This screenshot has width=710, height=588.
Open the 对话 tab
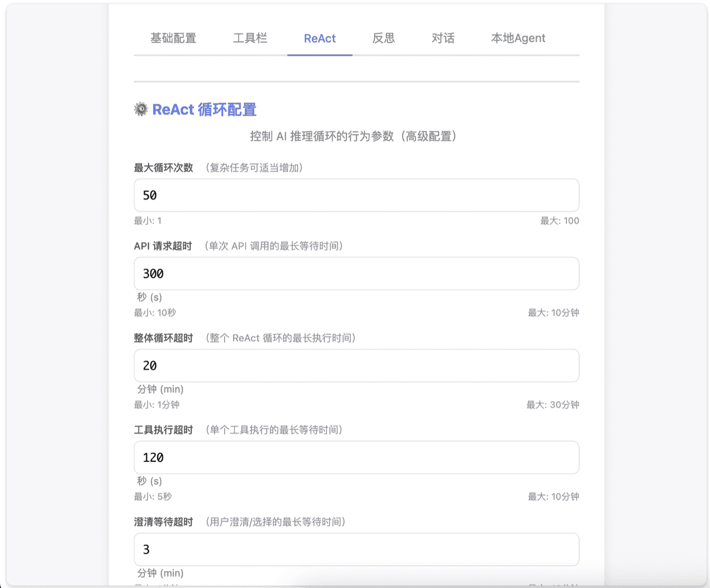[x=443, y=39]
